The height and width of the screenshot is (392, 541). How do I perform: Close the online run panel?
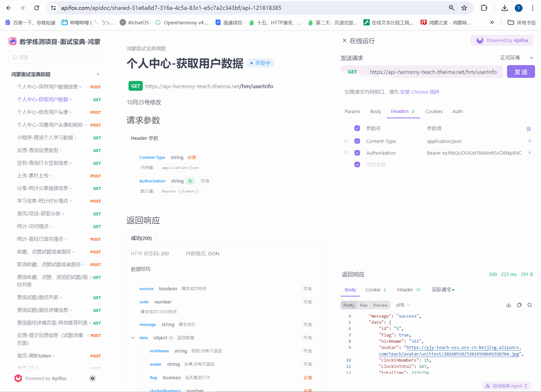click(x=344, y=40)
